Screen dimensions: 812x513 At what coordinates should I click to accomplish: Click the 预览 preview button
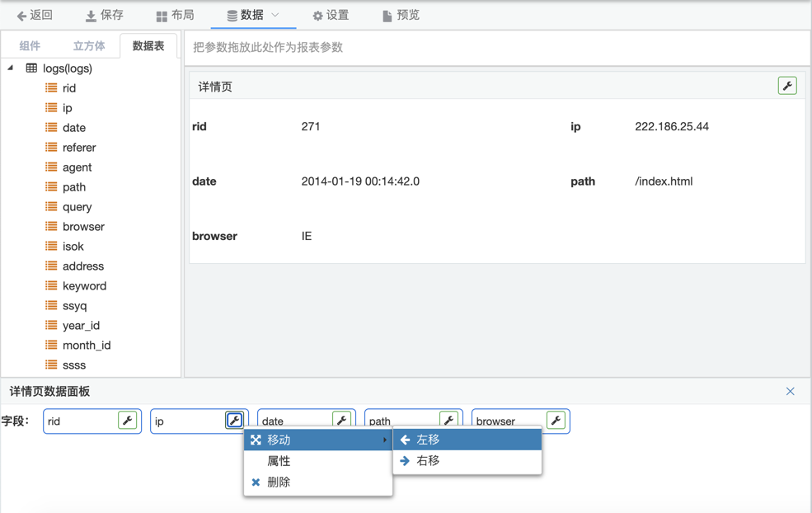(x=401, y=16)
